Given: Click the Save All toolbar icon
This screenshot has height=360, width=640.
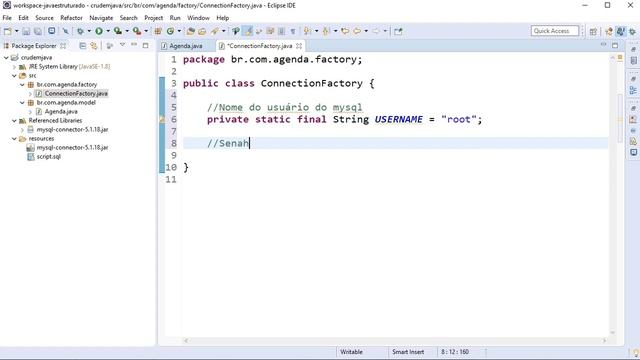Looking at the screenshot, I should coord(38,31).
